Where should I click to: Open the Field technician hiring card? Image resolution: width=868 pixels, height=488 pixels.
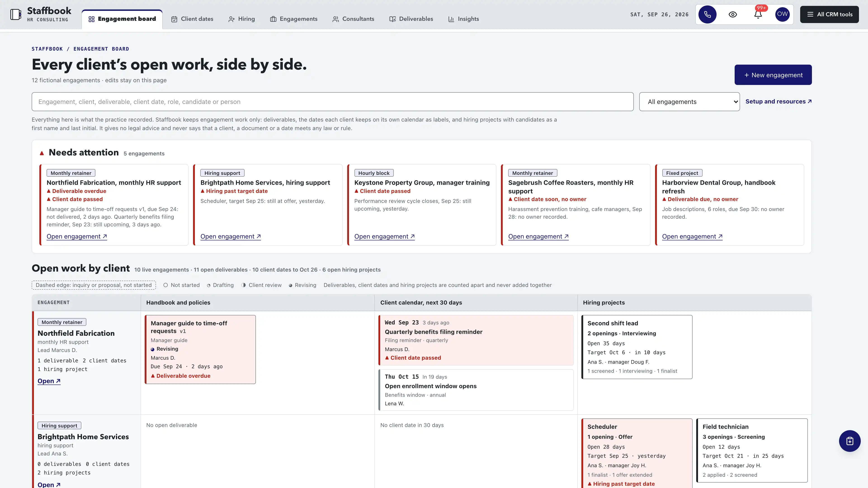point(752,450)
